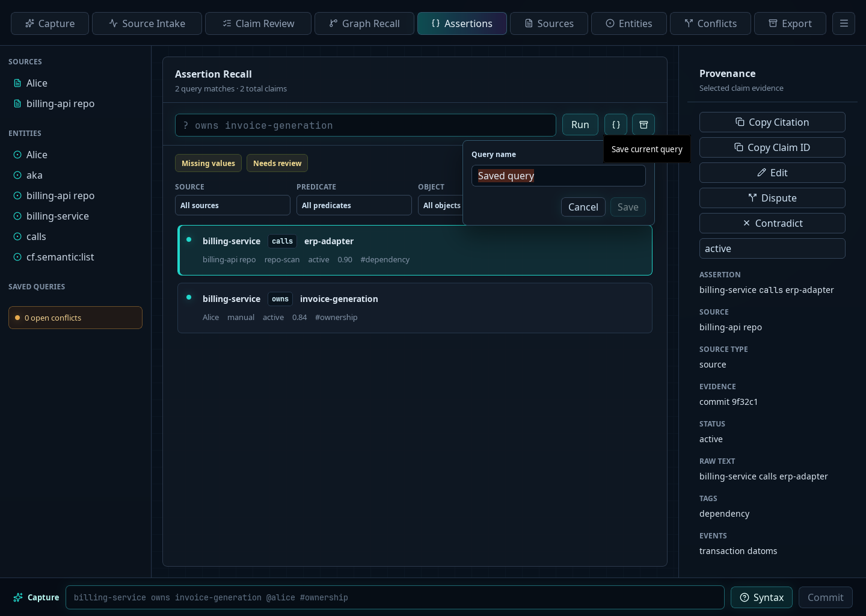The height and width of the screenshot is (616, 866).
Task: Open the Syntax help button
Action: coord(761,597)
